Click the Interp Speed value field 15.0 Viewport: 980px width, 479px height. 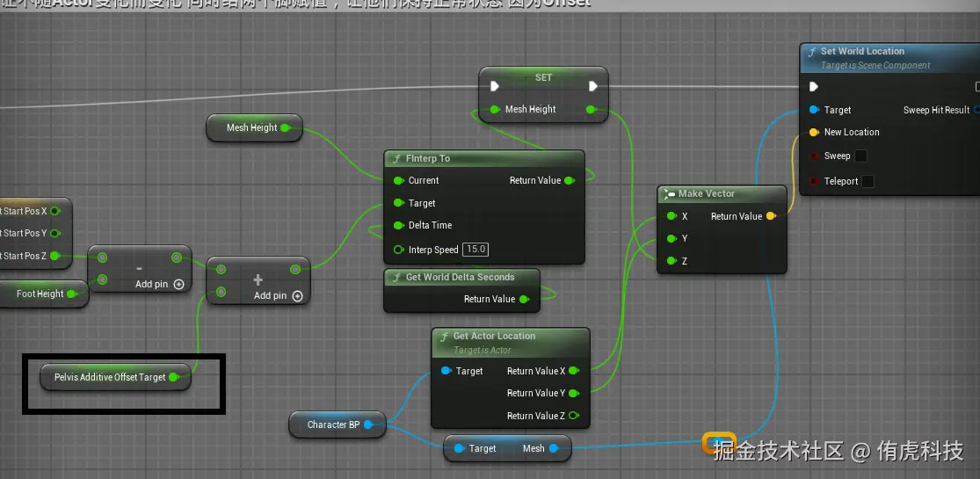(x=475, y=250)
